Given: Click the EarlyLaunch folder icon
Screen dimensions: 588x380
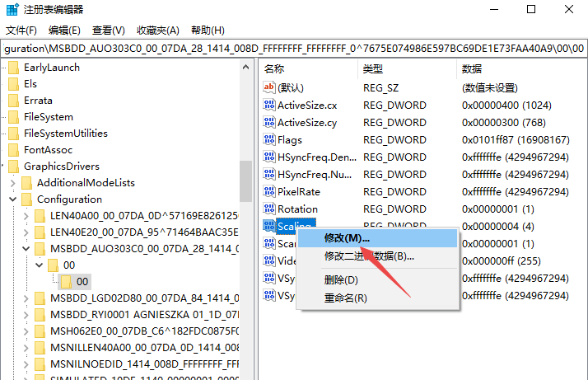Looking at the screenshot, I should point(13,68).
